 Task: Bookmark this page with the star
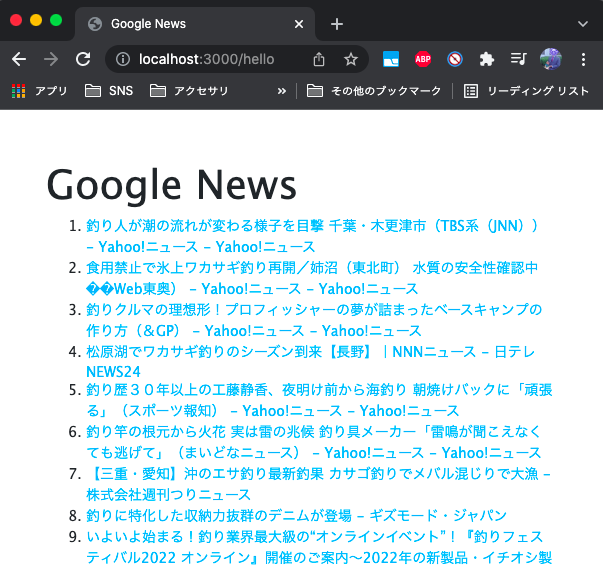click(350, 59)
